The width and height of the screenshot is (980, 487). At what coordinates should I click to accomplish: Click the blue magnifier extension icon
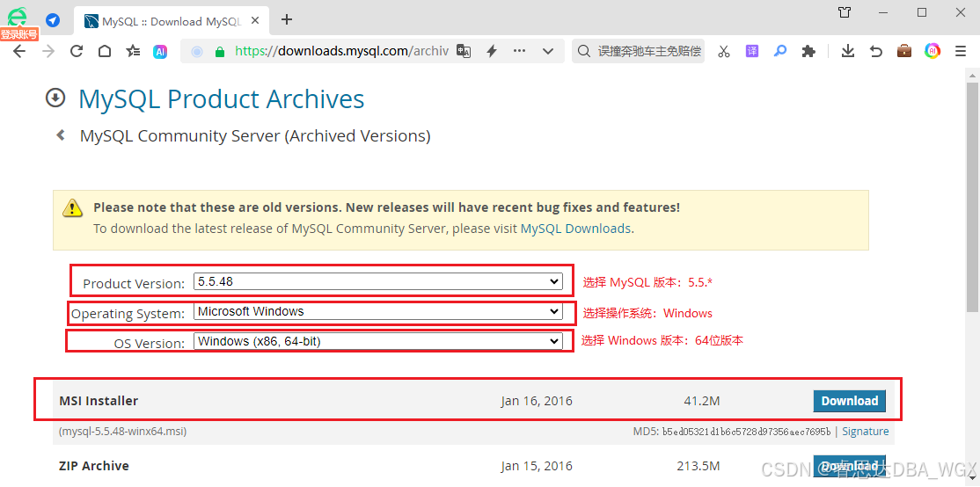(780, 51)
